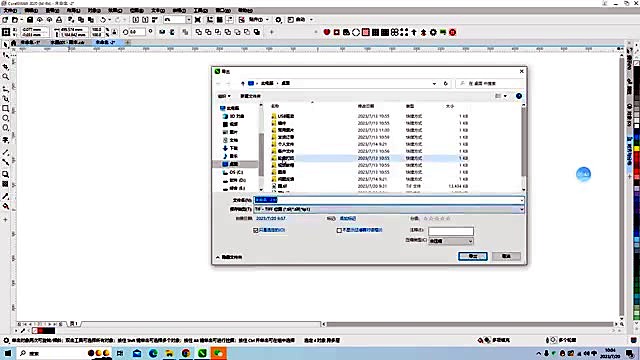The image size is (640, 360).
Task: Save the document using the toolbar disk icon
Action: pos(30,20)
